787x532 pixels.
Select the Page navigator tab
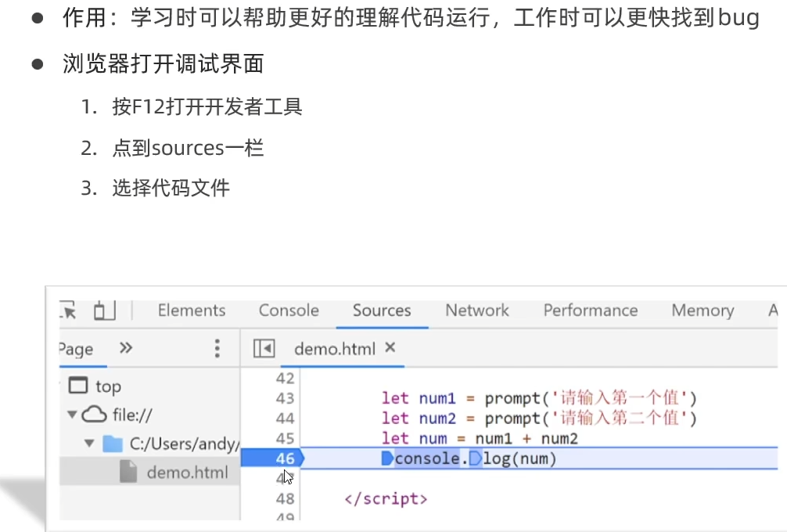tap(76, 349)
